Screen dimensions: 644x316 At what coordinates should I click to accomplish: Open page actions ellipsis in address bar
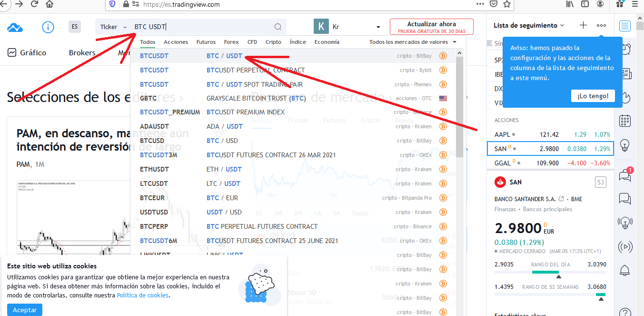(480, 4)
